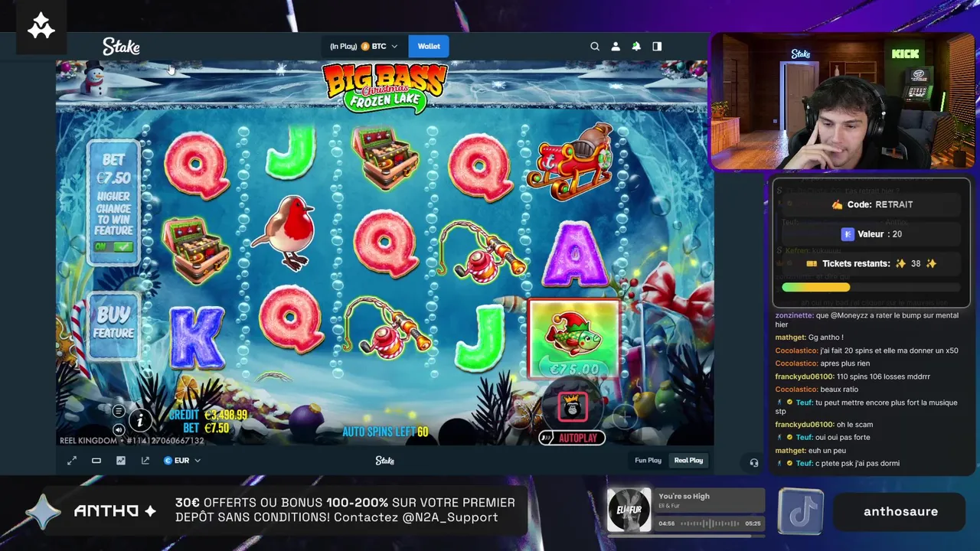Open the live stats chart icon
The width and height of the screenshot is (980, 551).
(x=121, y=461)
